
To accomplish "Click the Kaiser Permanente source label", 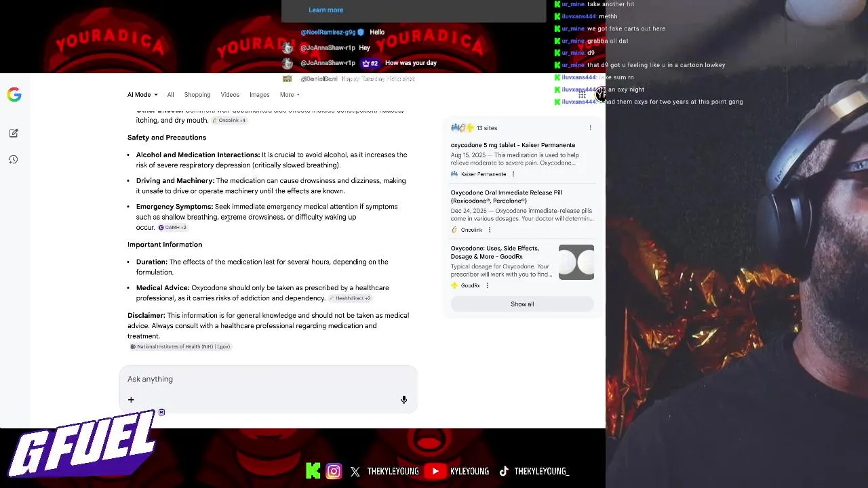I will coord(483,174).
